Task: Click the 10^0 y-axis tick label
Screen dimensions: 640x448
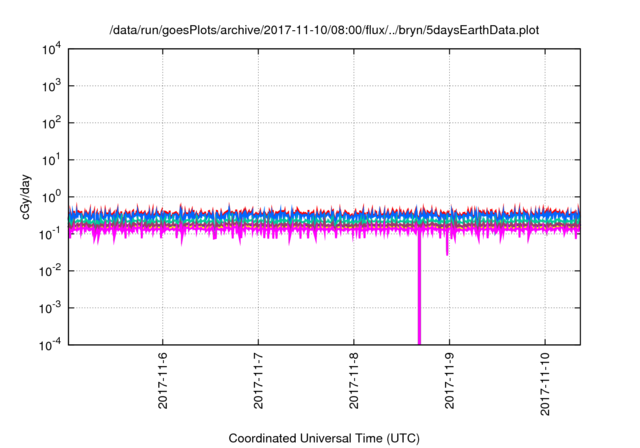Action: pyautogui.click(x=51, y=197)
